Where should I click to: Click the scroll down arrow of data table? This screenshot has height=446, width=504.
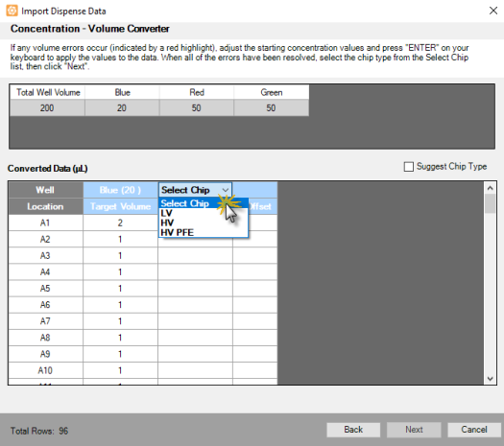click(x=490, y=378)
